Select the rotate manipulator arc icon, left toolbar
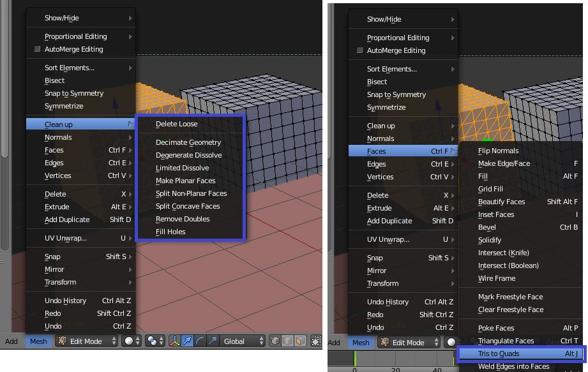Image resolution: width=588 pixels, height=372 pixels. (x=200, y=341)
